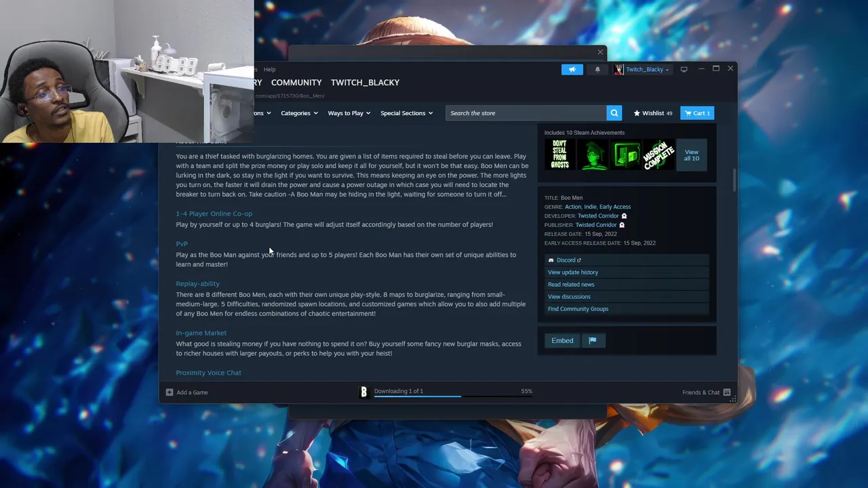Open Wishlist 49
The width and height of the screenshot is (868, 488).
(653, 113)
